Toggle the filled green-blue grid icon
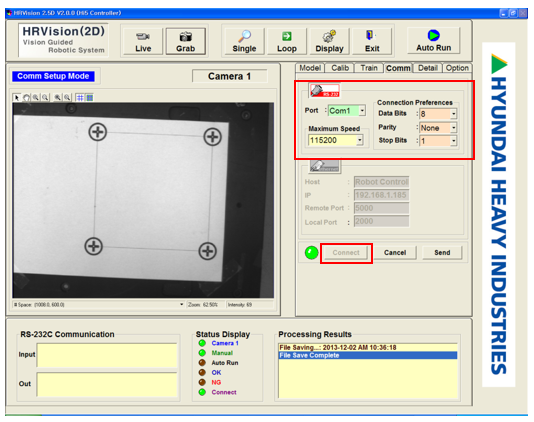The image size is (534, 422). 89,98
